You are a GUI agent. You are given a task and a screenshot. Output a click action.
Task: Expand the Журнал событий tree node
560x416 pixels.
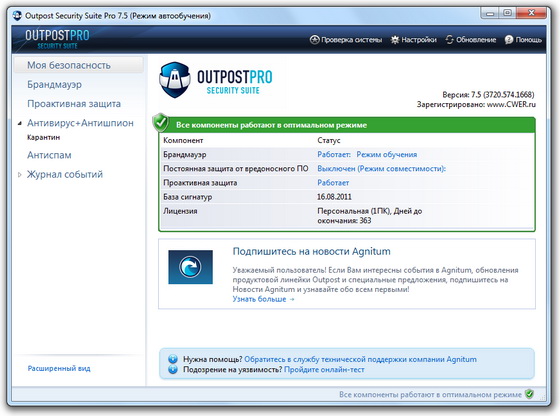20,175
